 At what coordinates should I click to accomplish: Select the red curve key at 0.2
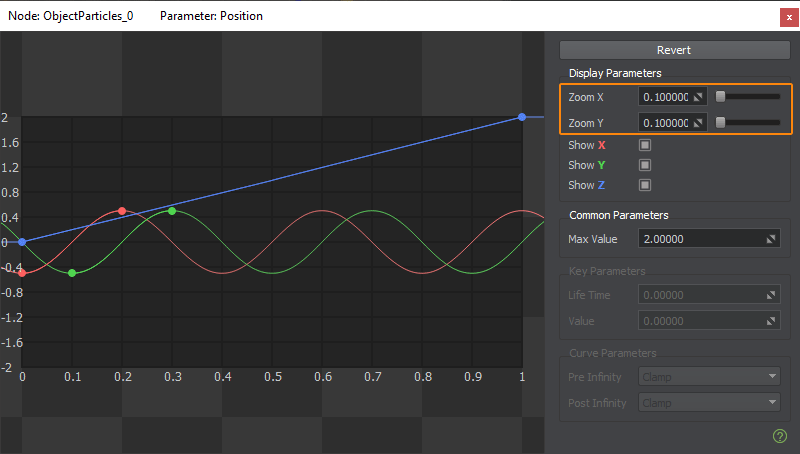tap(122, 211)
